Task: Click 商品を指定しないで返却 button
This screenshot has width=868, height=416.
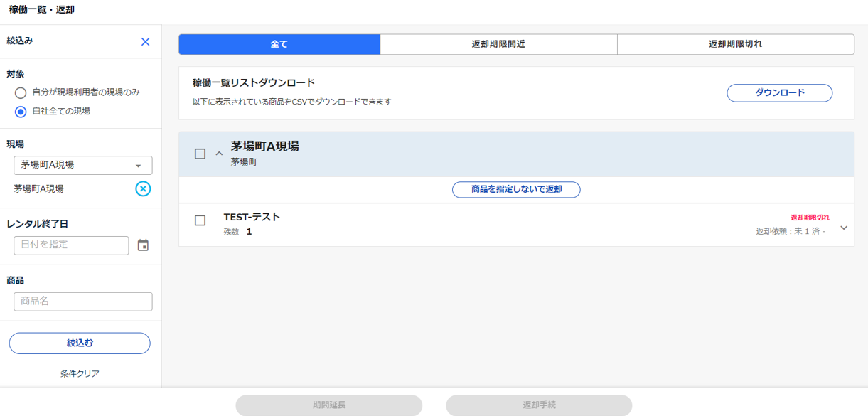Action: click(x=516, y=190)
